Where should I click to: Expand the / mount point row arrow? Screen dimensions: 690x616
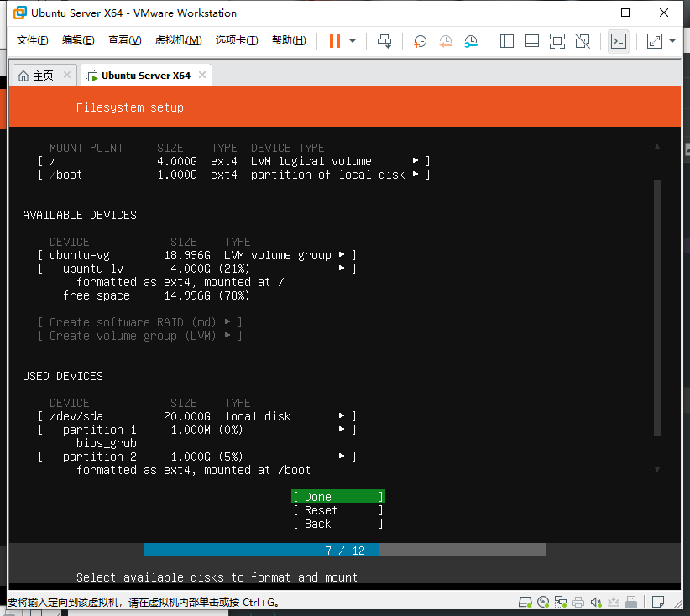pyautogui.click(x=416, y=161)
